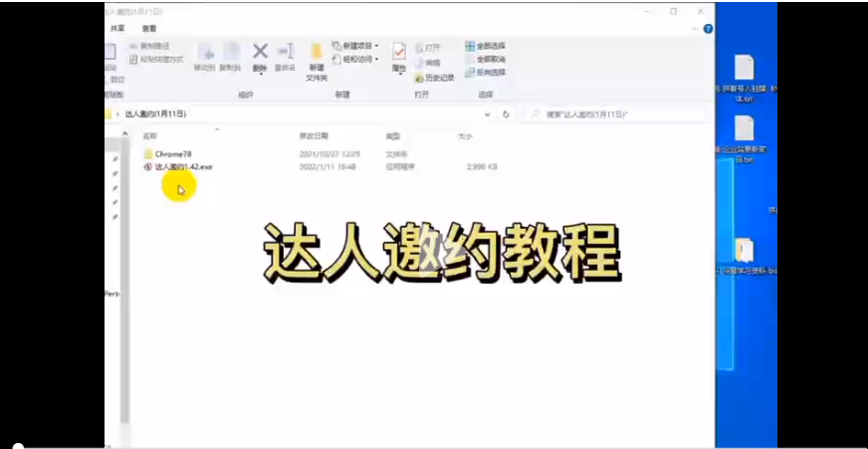Click 全部选择 (Select all) button
The image size is (868, 449).
click(x=485, y=46)
